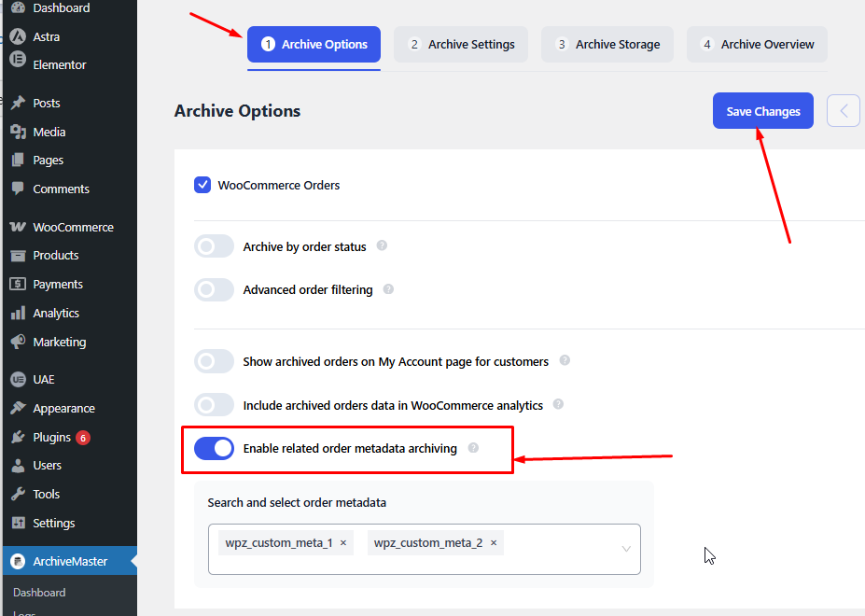Click the Appearance brush icon
Viewport: 865px width, 616px height.
[19, 408]
